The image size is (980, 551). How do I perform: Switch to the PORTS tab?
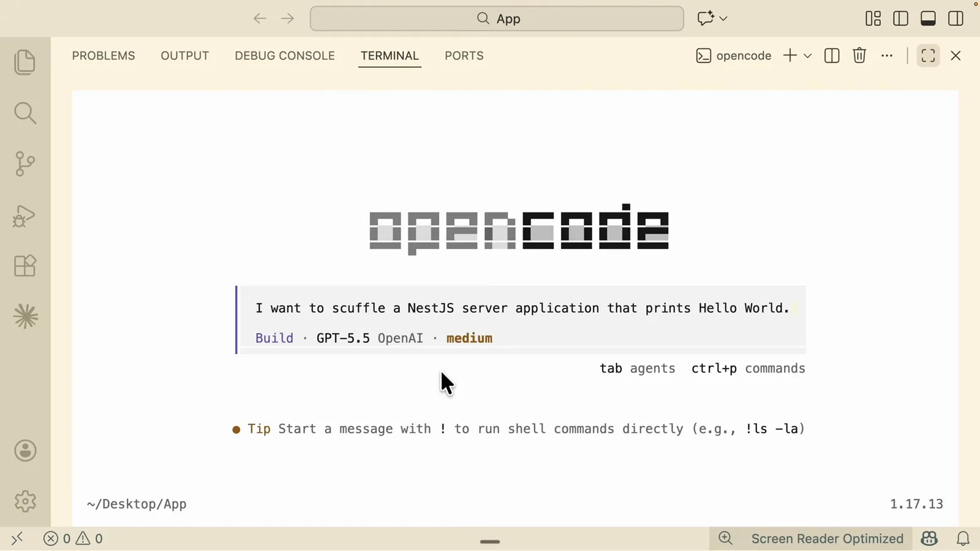[464, 56]
